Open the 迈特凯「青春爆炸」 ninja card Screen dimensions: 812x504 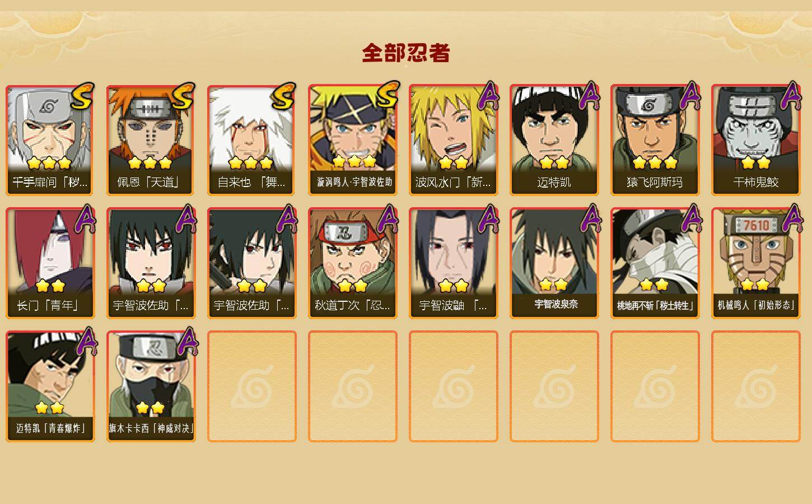[x=50, y=386]
